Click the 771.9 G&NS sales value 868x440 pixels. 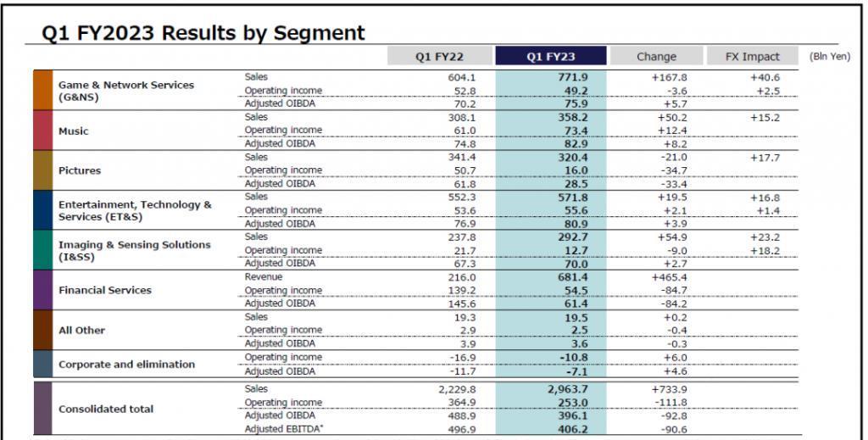pos(571,77)
